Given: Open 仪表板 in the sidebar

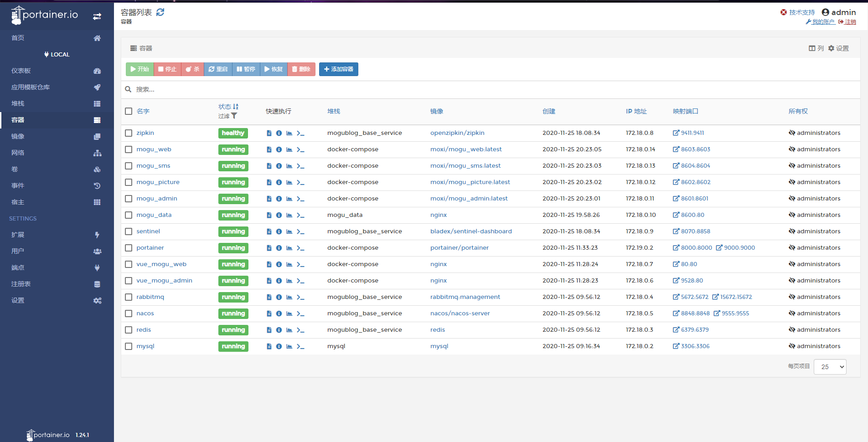Looking at the screenshot, I should coord(57,71).
